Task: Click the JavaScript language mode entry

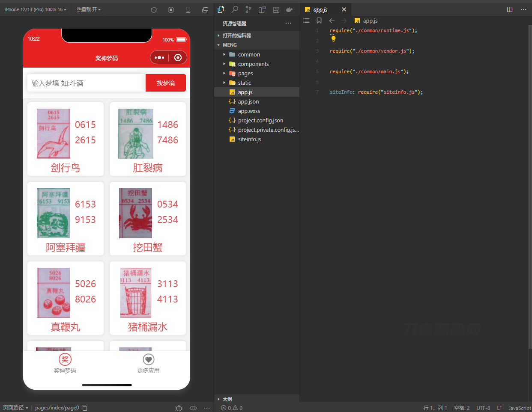Action: point(520,408)
